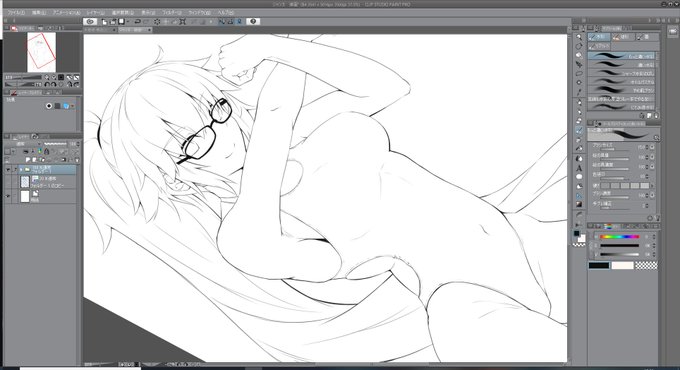This screenshot has width=680, height=370.
Task: Open the ファイル (File) menu
Action: point(15,13)
